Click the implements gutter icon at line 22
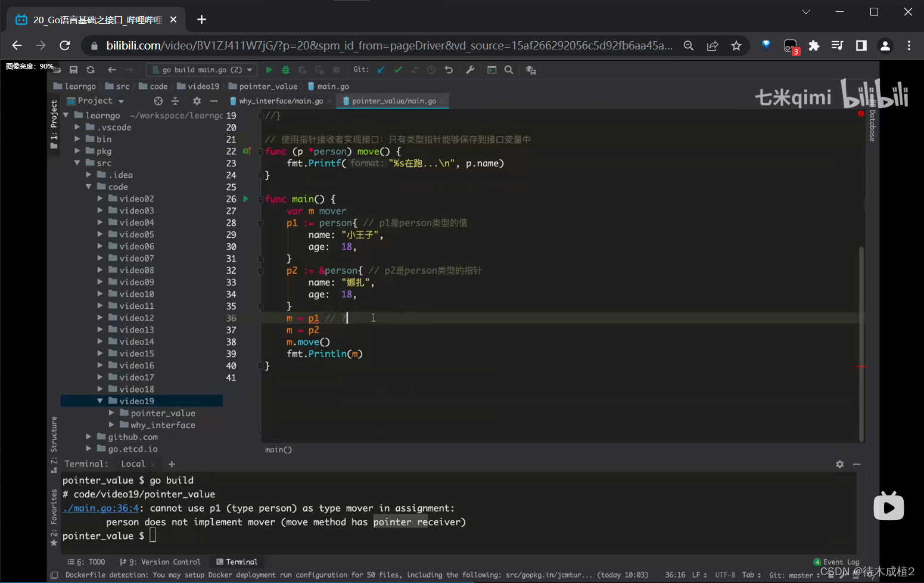924x583 pixels. [246, 151]
